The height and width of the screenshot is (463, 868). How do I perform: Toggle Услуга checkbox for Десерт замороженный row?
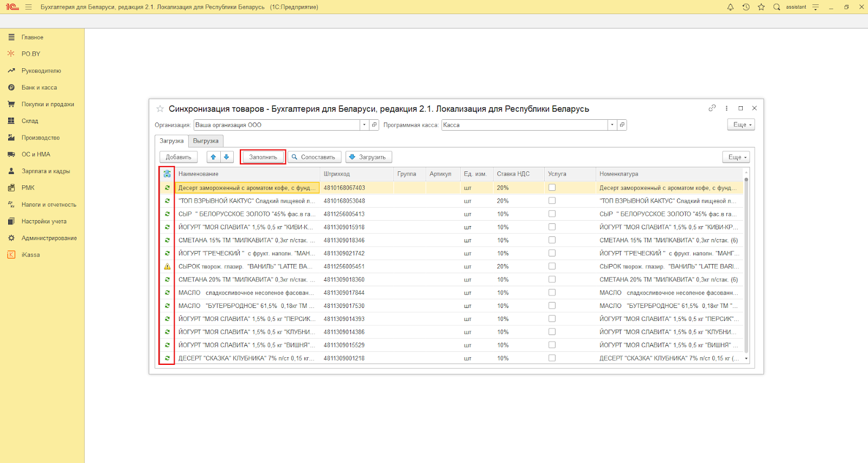click(552, 188)
